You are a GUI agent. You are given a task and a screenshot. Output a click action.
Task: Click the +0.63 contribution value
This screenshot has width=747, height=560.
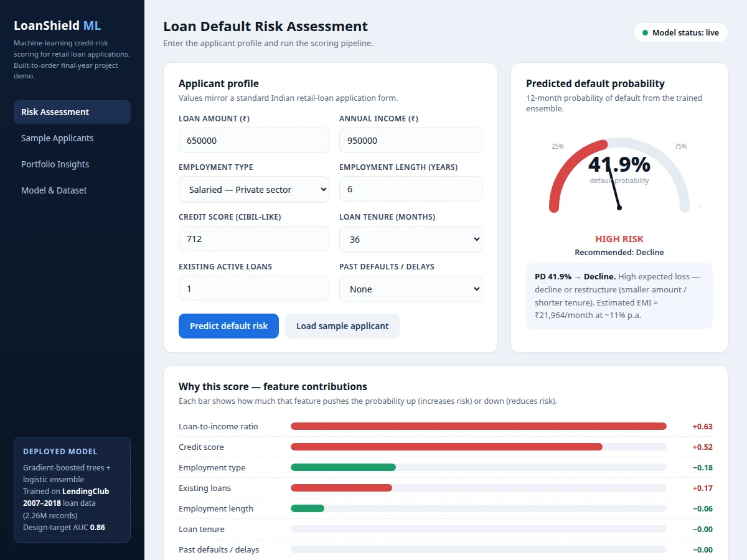coord(702,427)
